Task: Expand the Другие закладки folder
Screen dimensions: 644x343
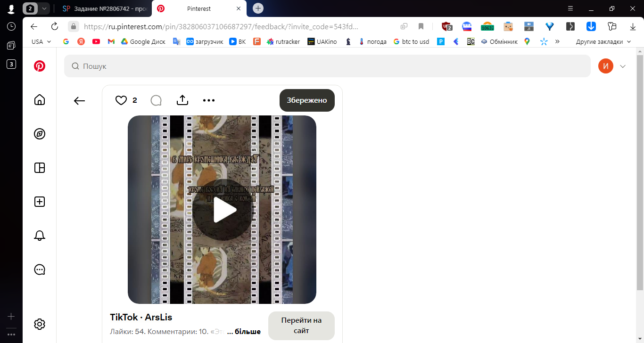Action: click(x=603, y=41)
